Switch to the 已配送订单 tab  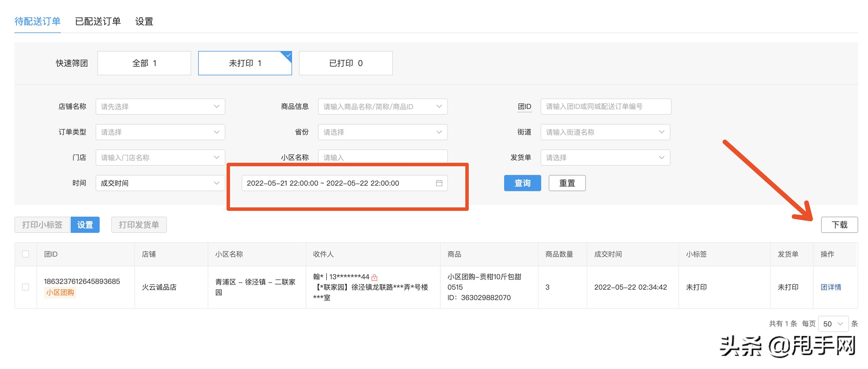[98, 21]
